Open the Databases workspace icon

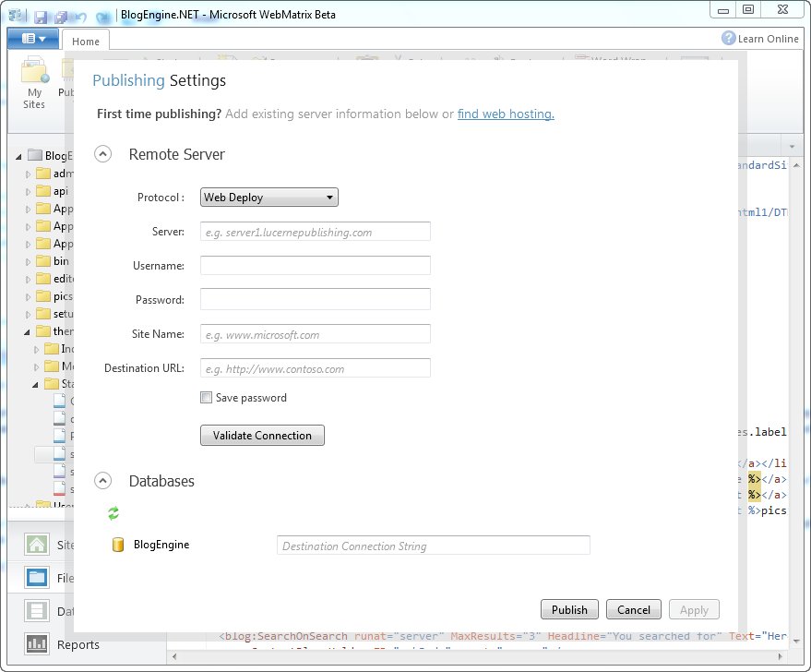[x=37, y=611]
